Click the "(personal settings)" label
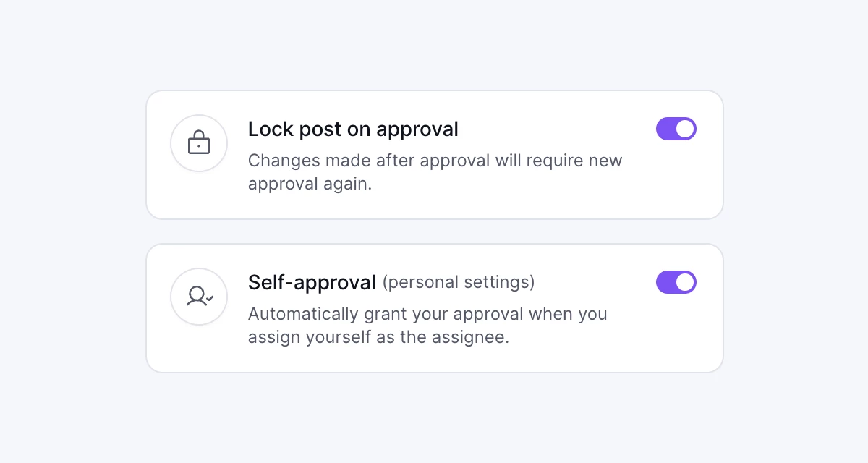 coord(459,282)
